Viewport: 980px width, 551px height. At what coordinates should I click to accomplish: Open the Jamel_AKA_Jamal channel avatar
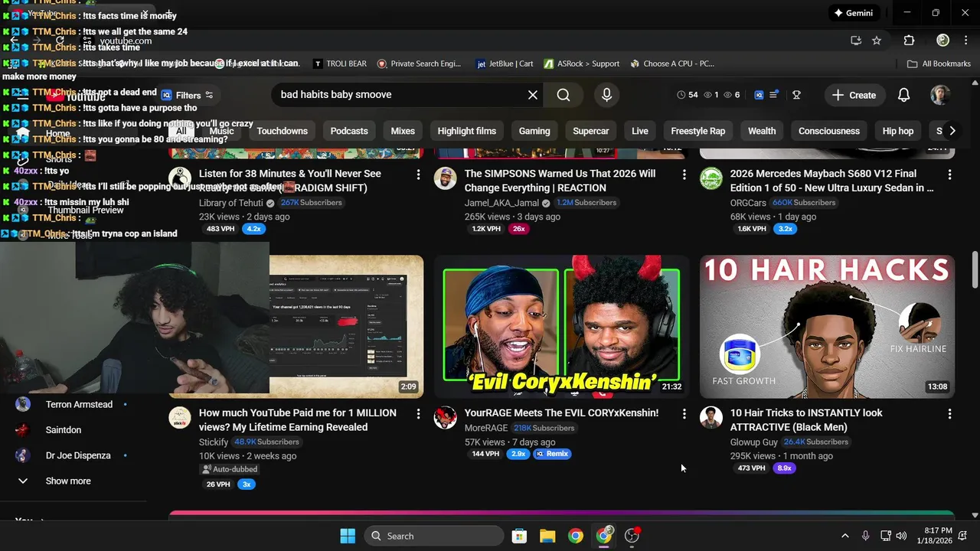point(446,178)
